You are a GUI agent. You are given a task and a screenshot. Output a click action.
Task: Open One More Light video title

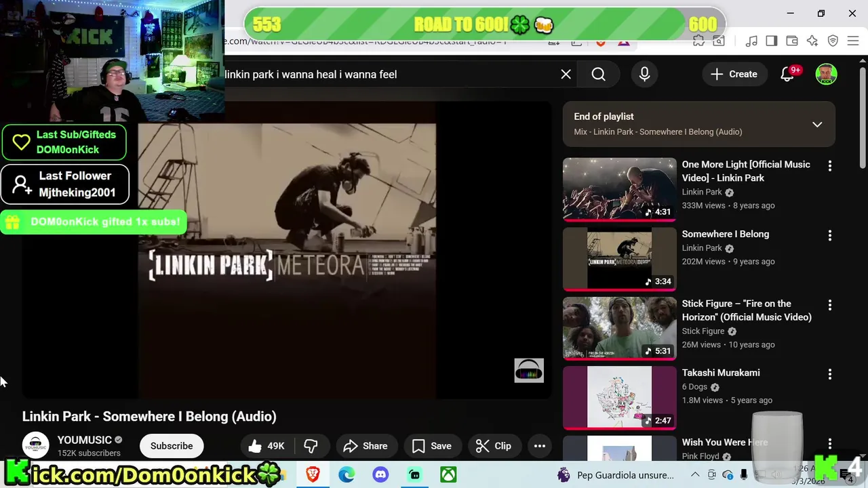(746, 171)
